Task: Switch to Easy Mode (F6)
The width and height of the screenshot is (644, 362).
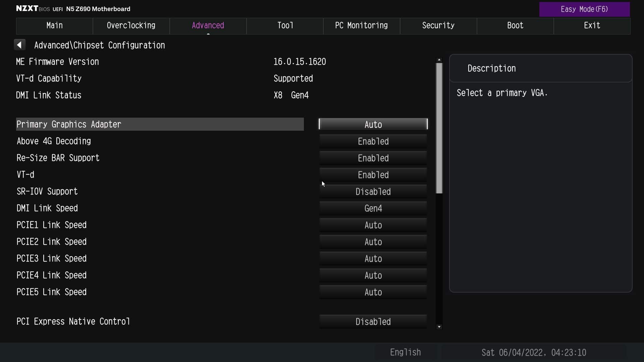Action: click(584, 9)
